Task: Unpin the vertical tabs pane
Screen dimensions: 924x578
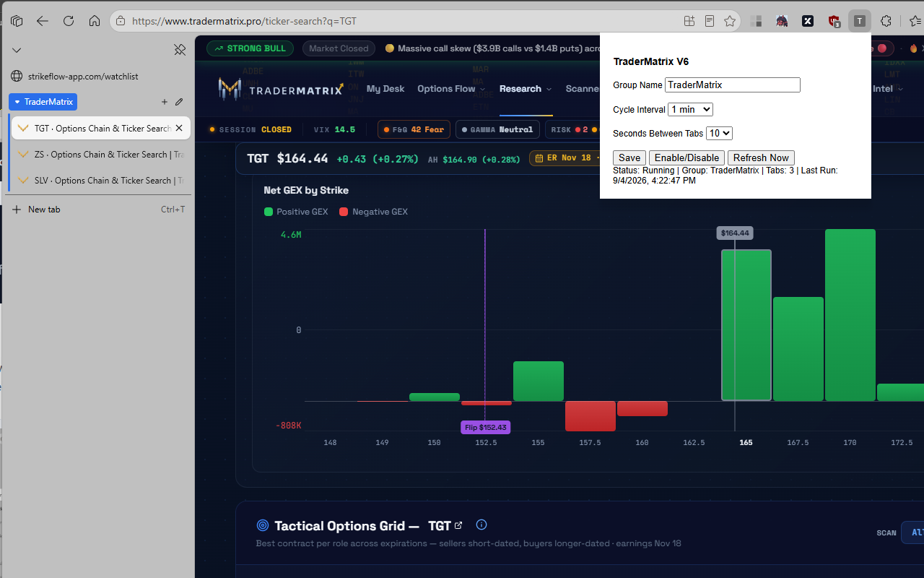Action: 180,50
